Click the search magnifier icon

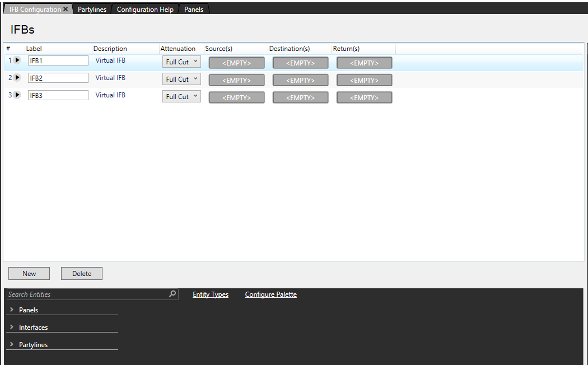coord(172,294)
